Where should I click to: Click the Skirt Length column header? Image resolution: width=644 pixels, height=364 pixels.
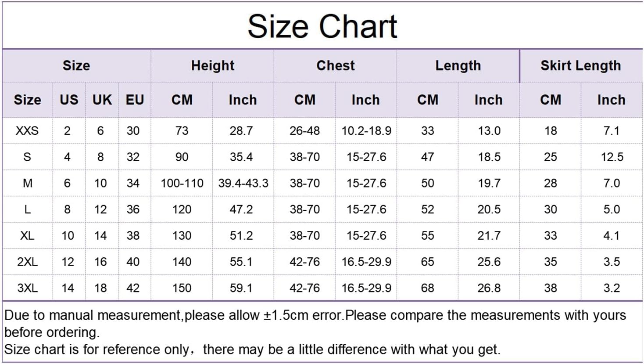tap(580, 65)
